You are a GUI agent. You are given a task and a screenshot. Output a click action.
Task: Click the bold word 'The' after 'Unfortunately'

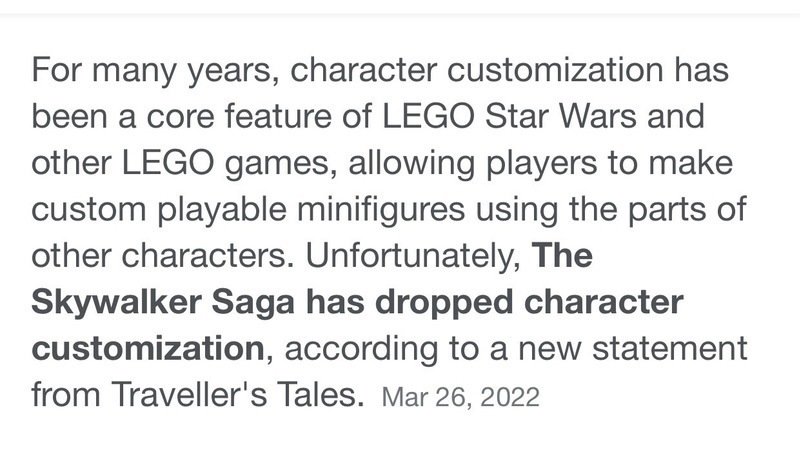tap(564, 257)
